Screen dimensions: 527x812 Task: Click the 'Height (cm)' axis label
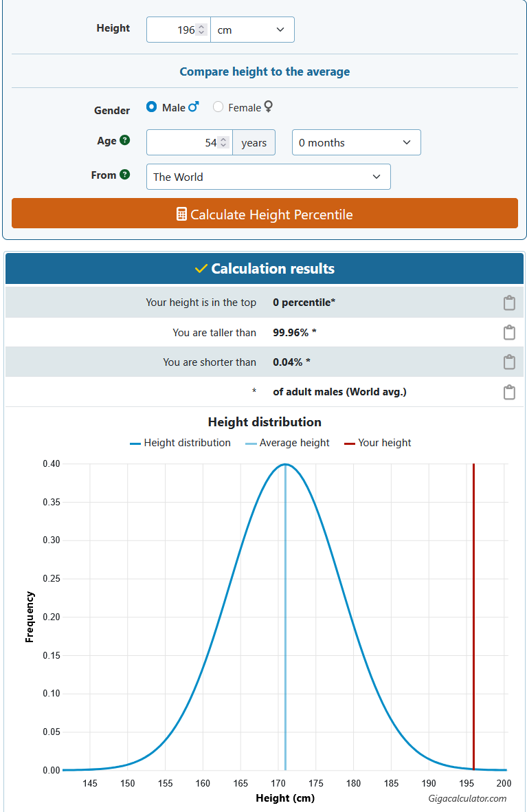tap(285, 798)
